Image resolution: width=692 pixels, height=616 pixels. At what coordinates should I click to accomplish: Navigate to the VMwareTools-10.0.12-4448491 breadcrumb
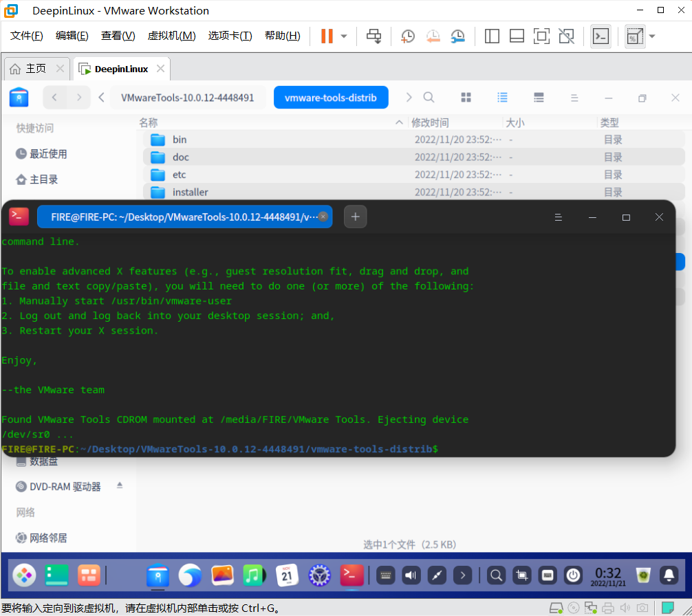tap(188, 98)
